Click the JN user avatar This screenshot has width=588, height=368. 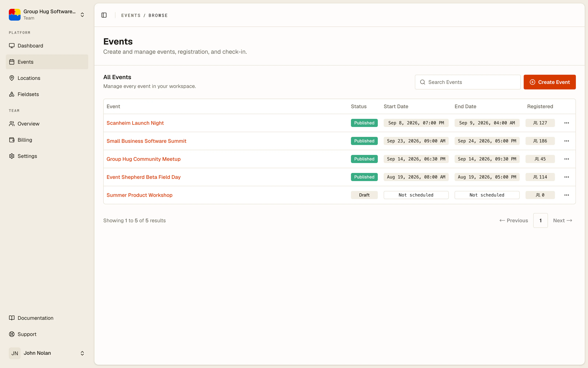pyautogui.click(x=15, y=353)
